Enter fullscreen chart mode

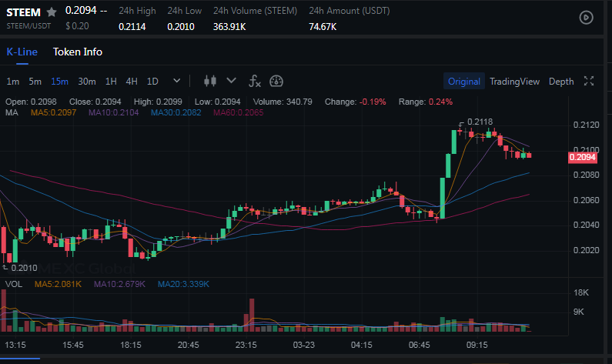(589, 81)
